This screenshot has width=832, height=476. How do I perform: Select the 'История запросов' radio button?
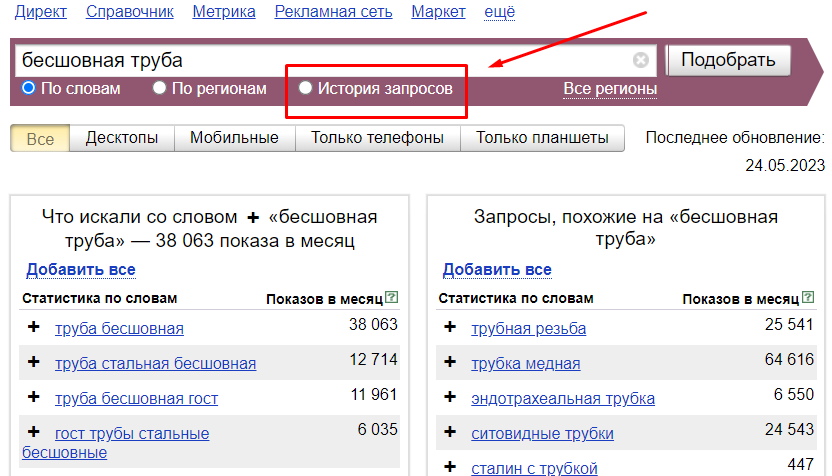(x=305, y=88)
